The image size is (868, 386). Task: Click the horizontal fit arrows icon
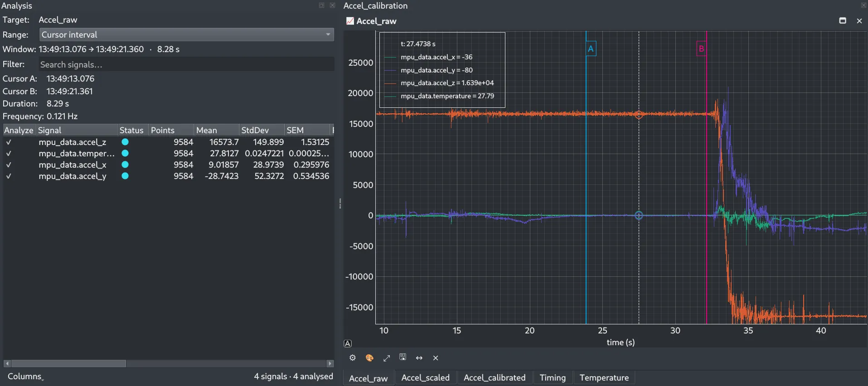coord(419,358)
